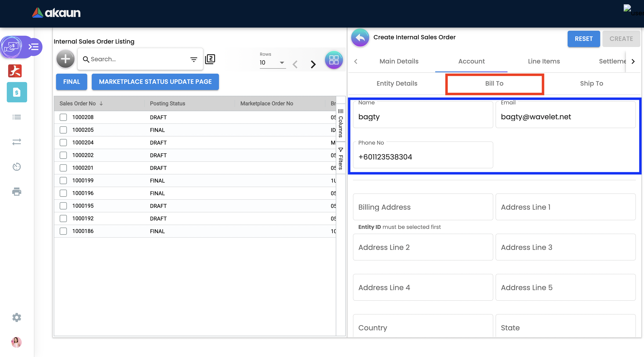The width and height of the screenshot is (644, 357).
Task: Toggle the sidebar menu collapse icon
Action: [x=33, y=47]
